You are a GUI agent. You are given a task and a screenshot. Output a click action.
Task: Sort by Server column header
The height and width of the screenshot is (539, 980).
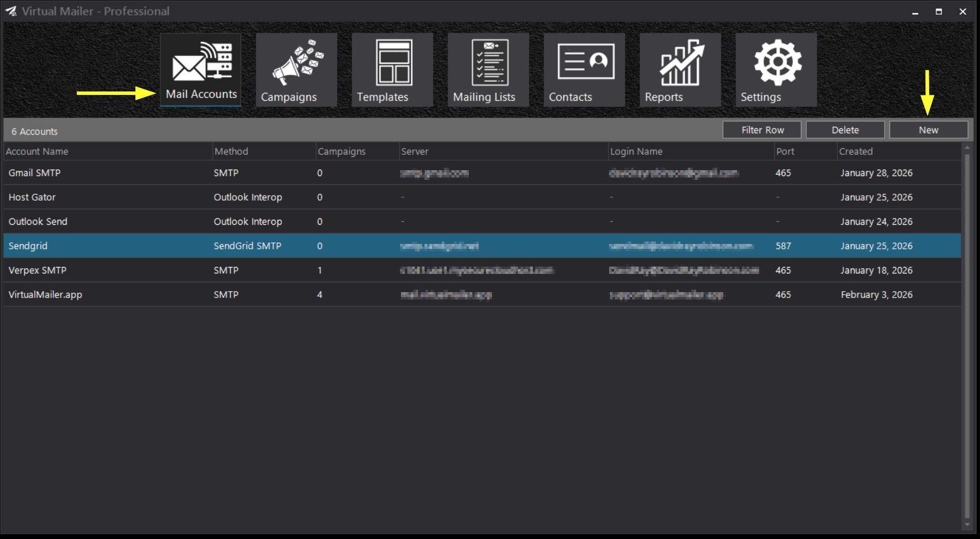(504, 151)
